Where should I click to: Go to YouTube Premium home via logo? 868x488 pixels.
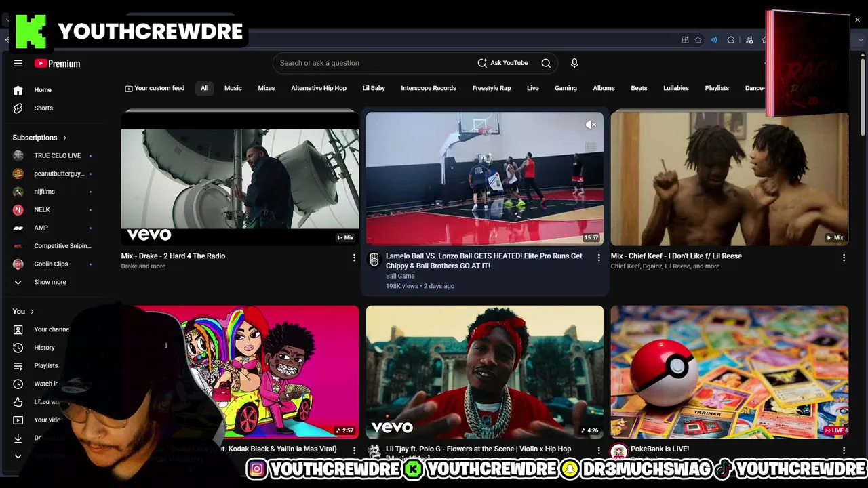click(x=58, y=63)
